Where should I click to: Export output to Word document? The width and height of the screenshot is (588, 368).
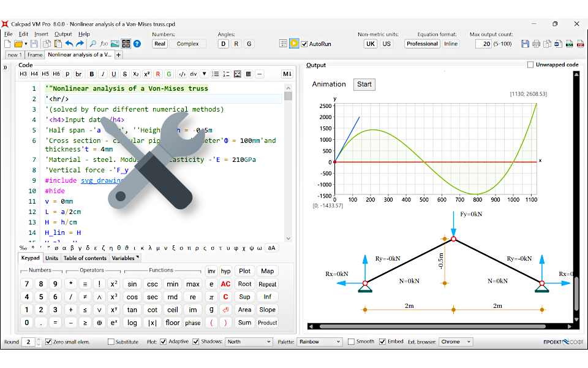(559, 44)
